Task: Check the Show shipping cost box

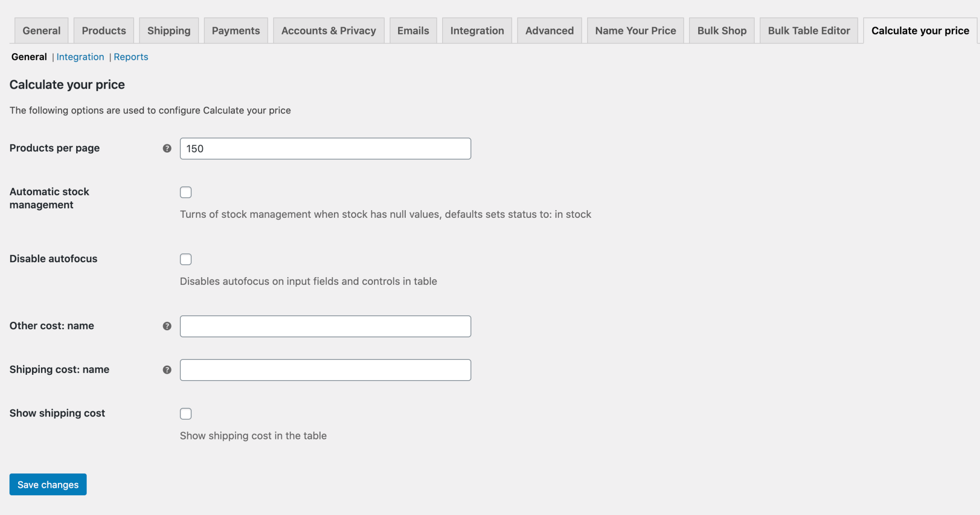Action: [x=186, y=414]
